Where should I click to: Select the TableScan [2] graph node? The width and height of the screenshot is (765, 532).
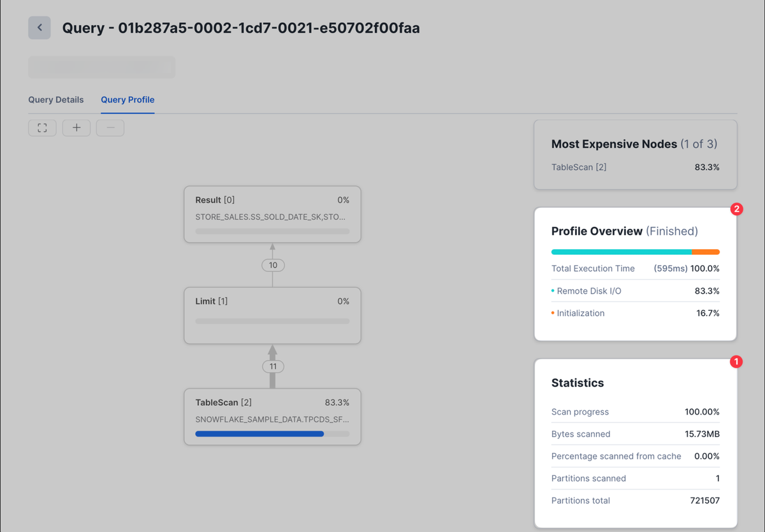tap(272, 417)
